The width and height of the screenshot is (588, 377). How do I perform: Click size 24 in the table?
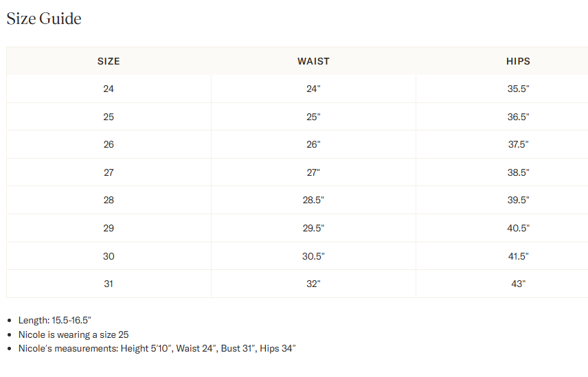click(109, 89)
